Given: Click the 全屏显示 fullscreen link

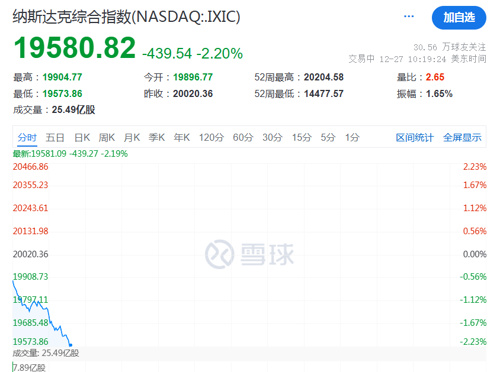Looking at the screenshot, I should (x=462, y=137).
